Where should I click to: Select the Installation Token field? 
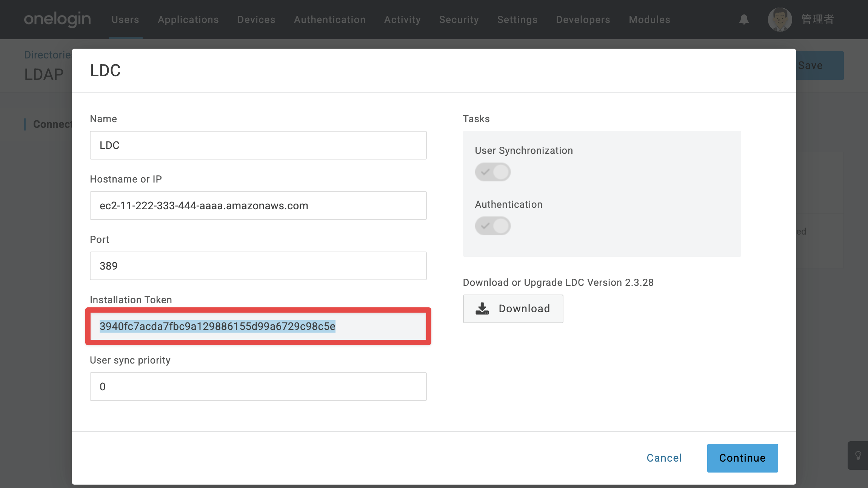click(x=258, y=326)
